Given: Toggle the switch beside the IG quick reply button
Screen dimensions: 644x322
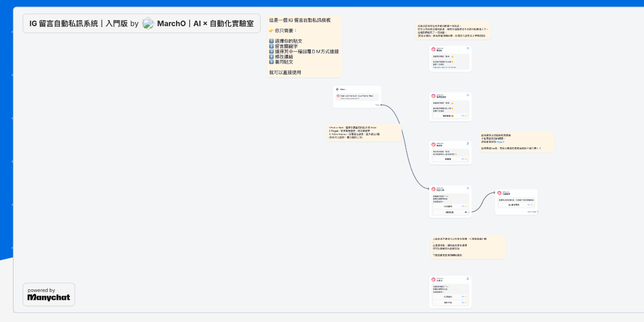Looking at the screenshot, I should (462, 206).
